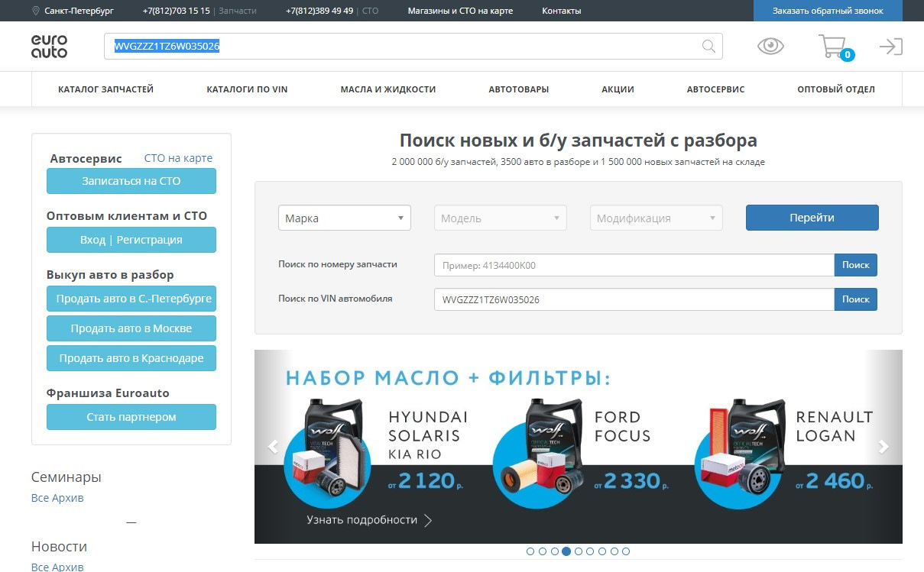Click Продать авто в Краснодаре button
Viewport: 924px width, 572px height.
131,358
